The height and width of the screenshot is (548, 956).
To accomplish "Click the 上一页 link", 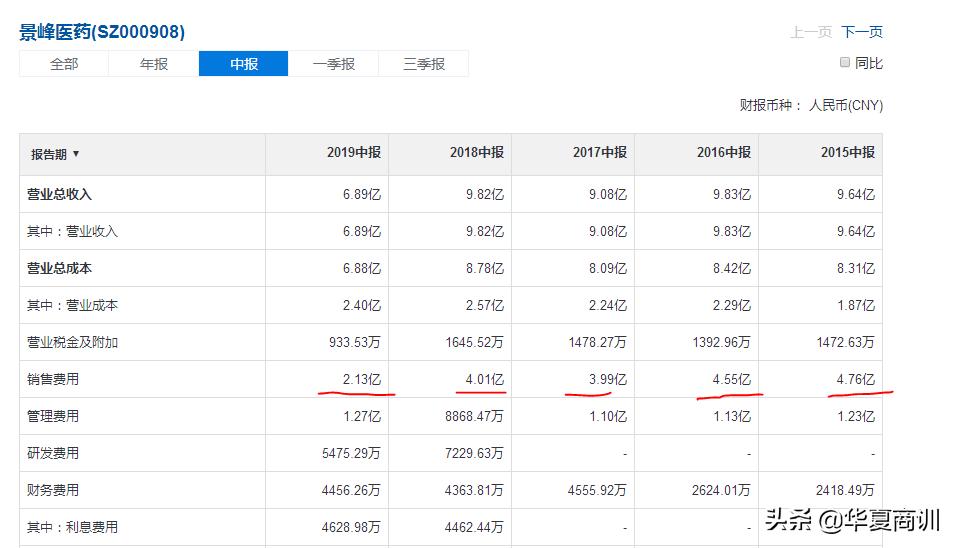I will (x=810, y=32).
